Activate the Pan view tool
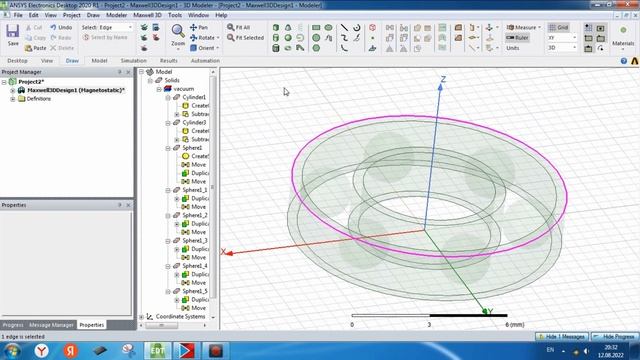 pos(199,27)
